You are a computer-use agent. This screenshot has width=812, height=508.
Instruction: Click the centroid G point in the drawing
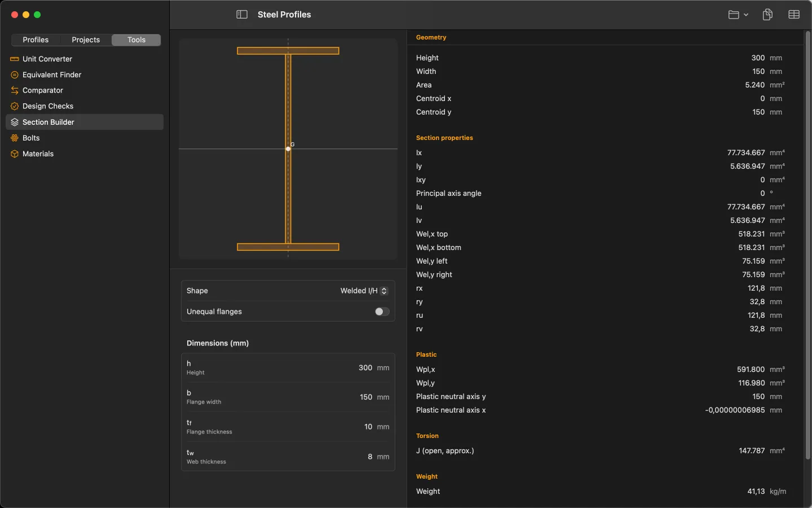[288, 149]
